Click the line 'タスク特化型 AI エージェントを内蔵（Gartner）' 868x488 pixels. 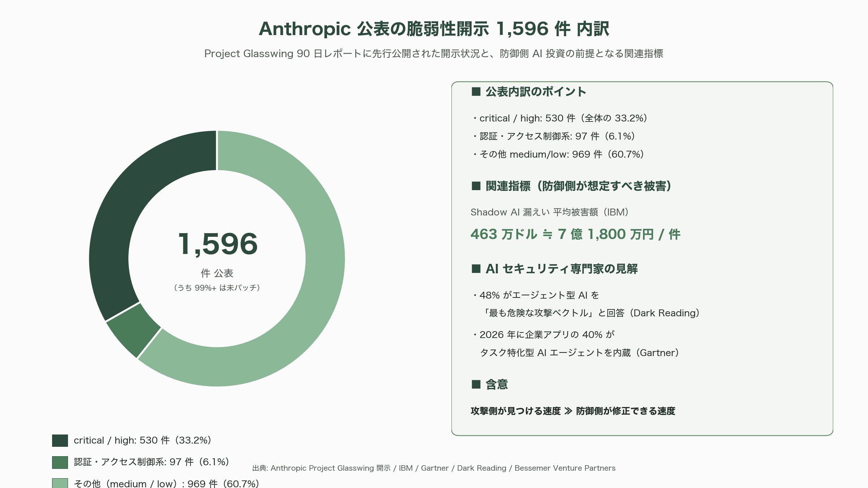tap(581, 353)
